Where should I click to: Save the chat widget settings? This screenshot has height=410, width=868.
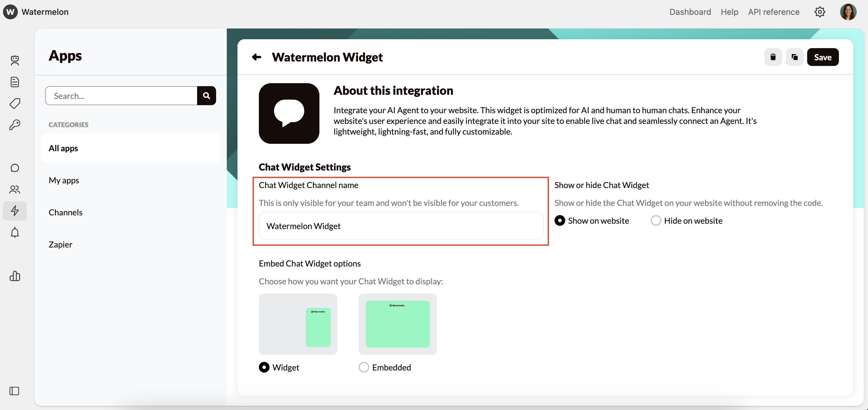coord(823,57)
